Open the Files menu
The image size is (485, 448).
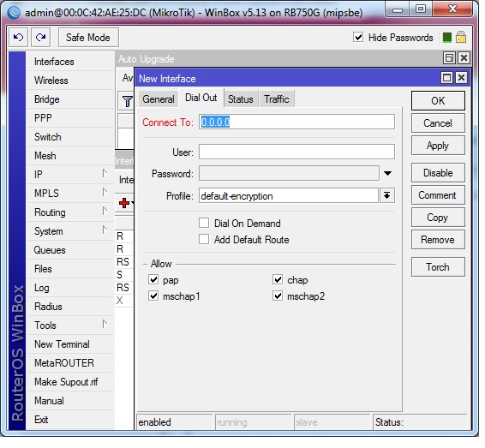(70, 269)
